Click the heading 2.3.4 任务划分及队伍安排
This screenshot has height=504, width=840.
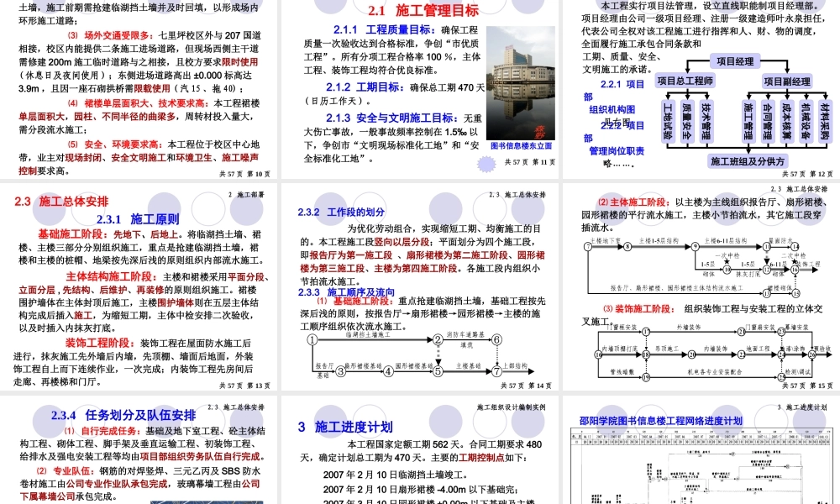[123, 416]
